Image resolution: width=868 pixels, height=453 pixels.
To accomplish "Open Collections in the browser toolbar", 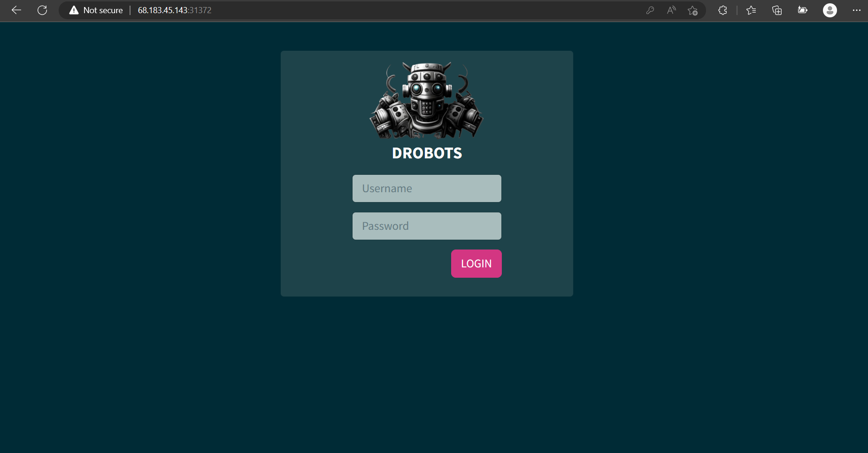I will click(777, 10).
